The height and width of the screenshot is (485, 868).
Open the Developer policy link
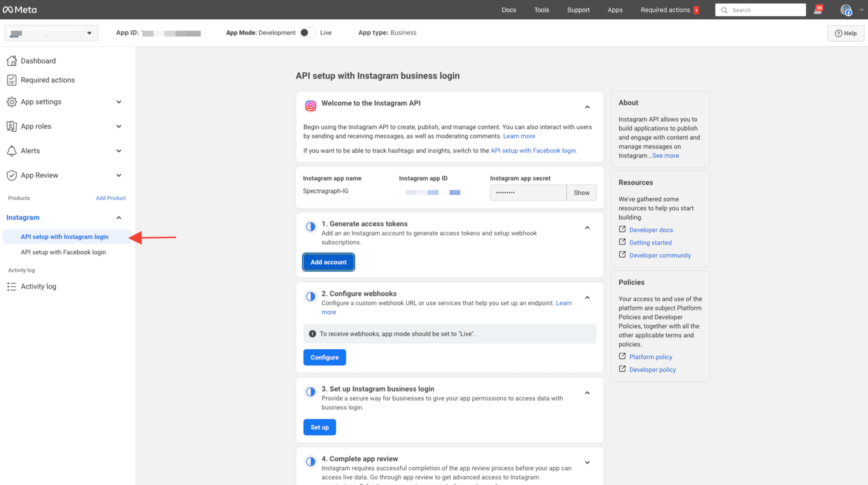click(x=653, y=370)
